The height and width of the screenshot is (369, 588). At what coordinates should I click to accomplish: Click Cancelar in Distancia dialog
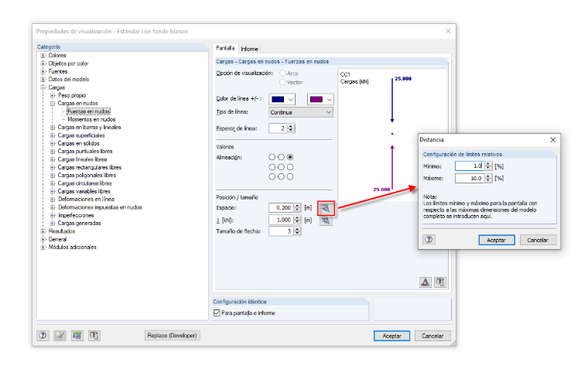coord(538,240)
